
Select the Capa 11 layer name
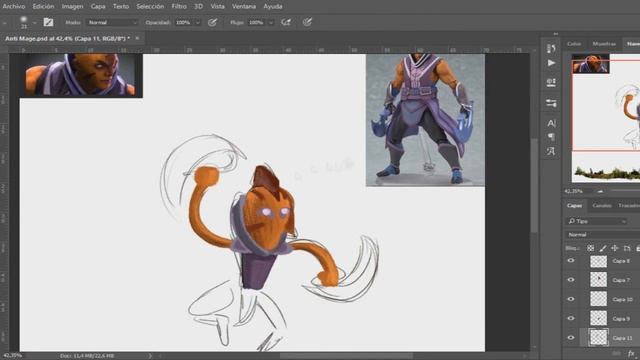[622, 338]
